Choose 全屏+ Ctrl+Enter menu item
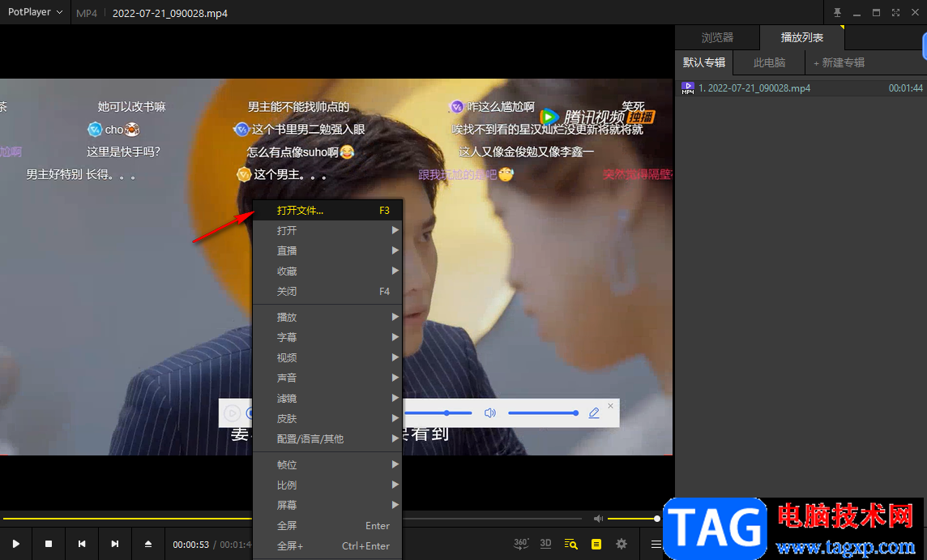The height and width of the screenshot is (560, 927). [x=327, y=545]
